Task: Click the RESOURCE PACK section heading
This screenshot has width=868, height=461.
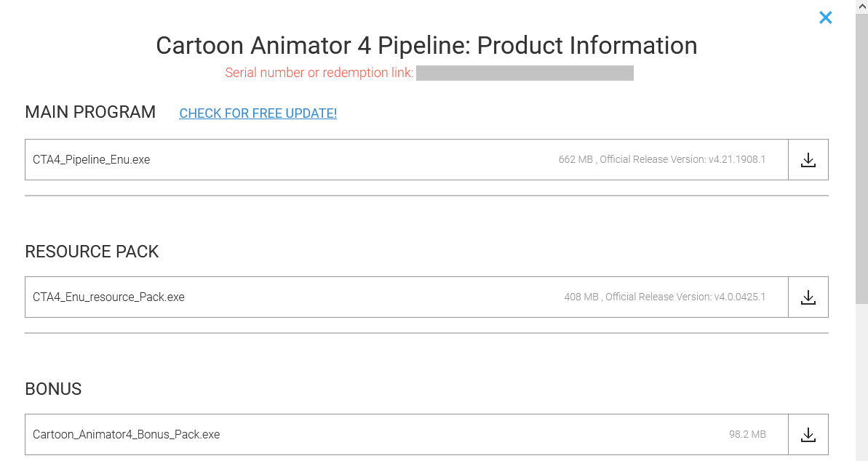Action: (x=92, y=252)
